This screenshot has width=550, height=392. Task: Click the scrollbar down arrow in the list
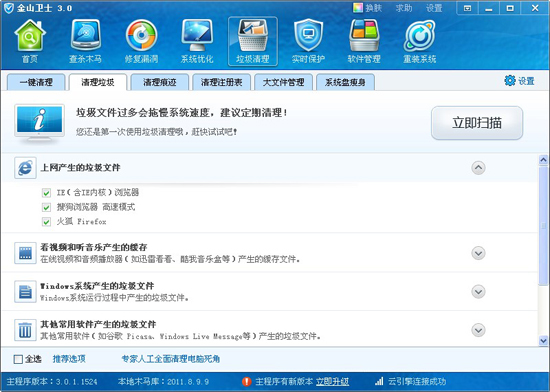[x=543, y=340]
